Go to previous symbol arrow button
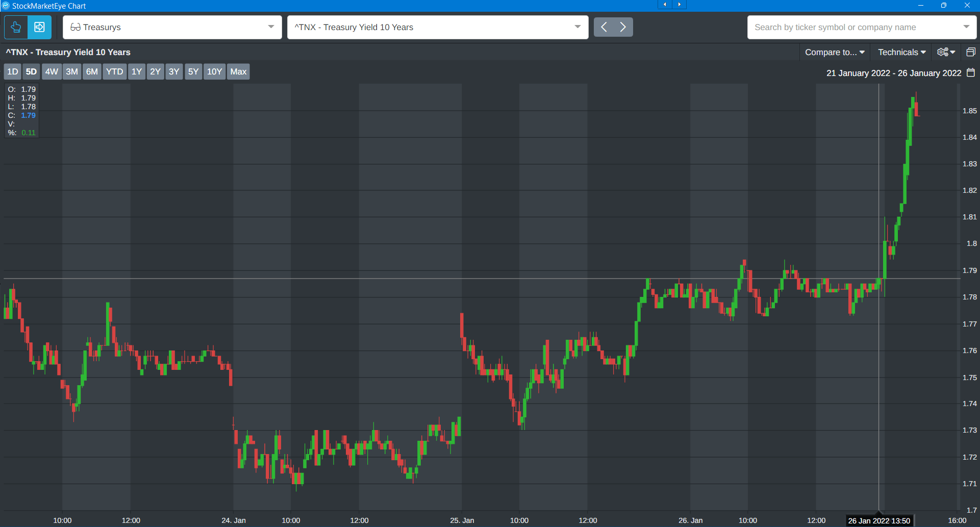980x527 pixels. (x=604, y=27)
